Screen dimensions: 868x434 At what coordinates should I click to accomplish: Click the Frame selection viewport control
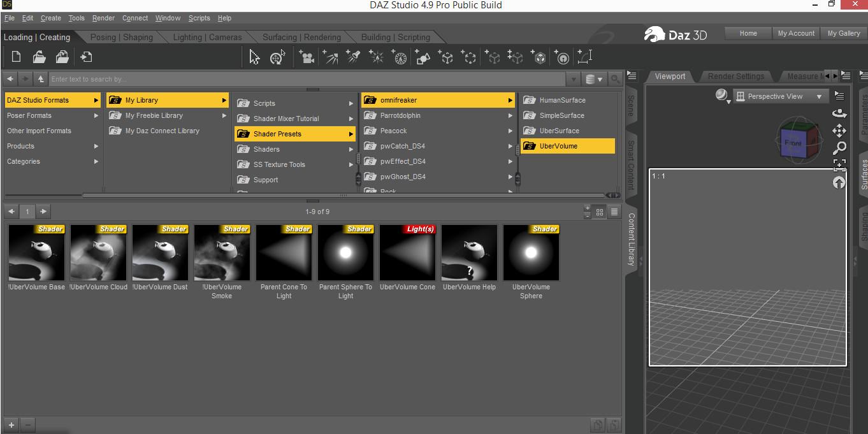tap(839, 165)
